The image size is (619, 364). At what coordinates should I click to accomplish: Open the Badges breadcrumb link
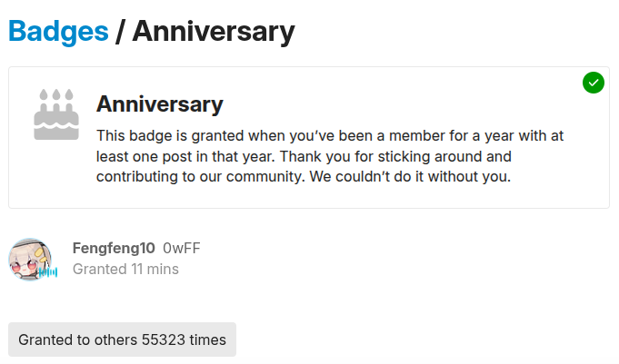[58, 32]
